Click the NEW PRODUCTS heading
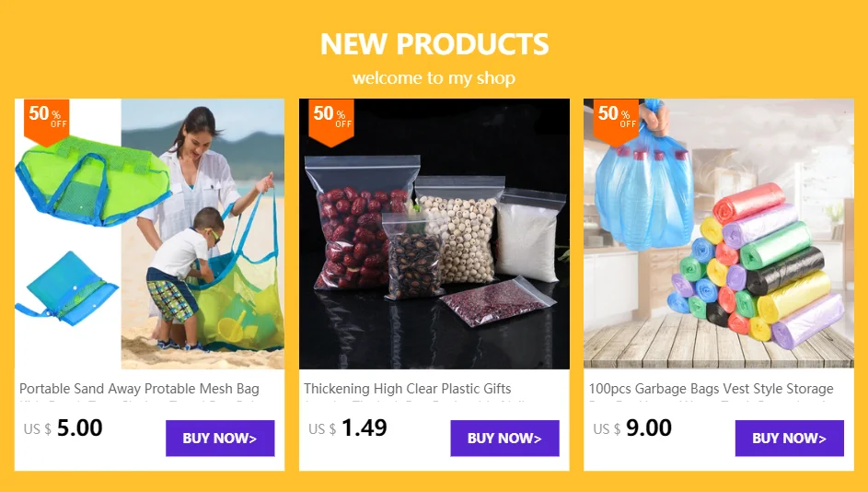This screenshot has height=492, width=868. 434,44
